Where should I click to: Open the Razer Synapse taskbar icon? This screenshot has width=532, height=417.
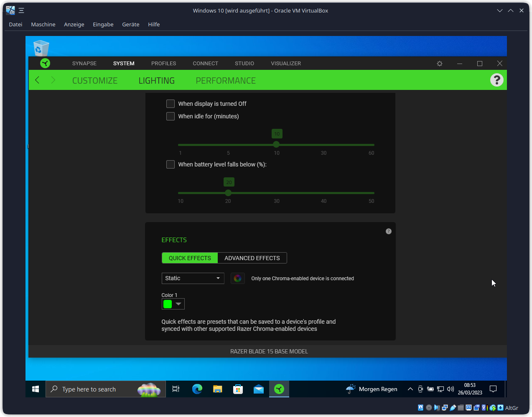click(279, 389)
